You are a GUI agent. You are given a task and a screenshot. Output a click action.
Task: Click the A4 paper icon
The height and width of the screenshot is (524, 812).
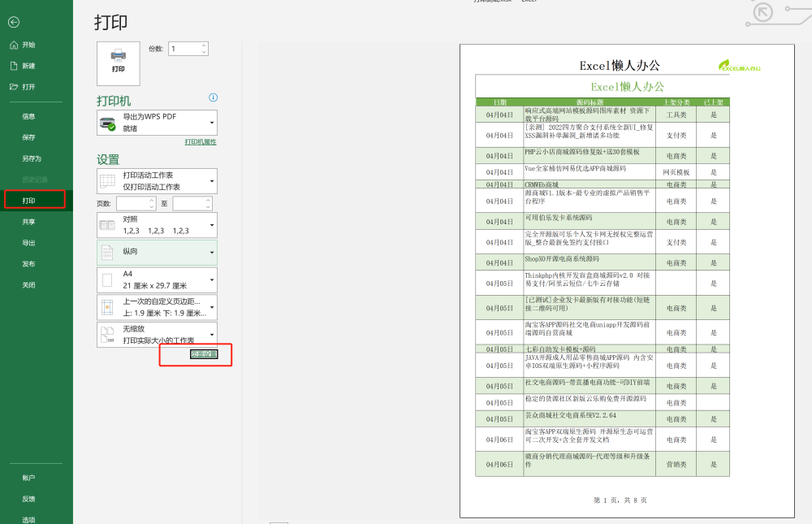(x=107, y=280)
